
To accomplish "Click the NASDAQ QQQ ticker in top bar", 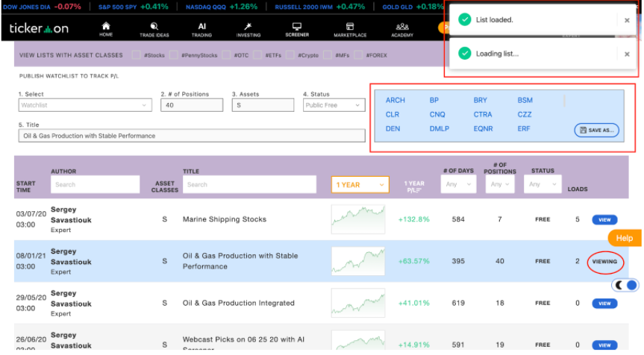I will click(222, 7).
